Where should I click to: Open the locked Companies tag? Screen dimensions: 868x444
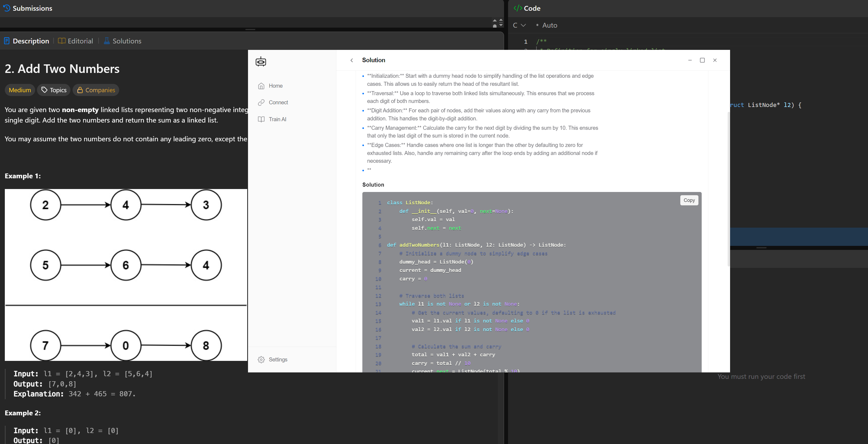click(96, 90)
